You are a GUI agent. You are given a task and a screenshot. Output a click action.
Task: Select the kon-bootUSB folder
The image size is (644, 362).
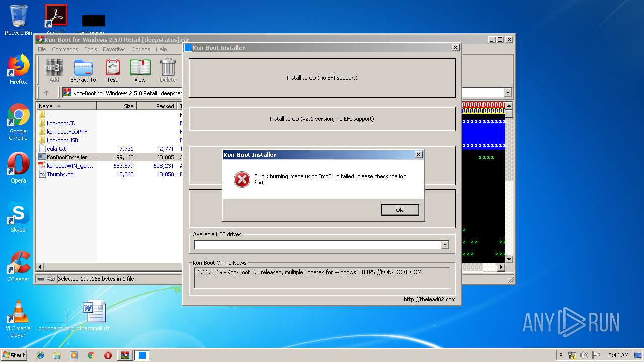click(x=62, y=140)
